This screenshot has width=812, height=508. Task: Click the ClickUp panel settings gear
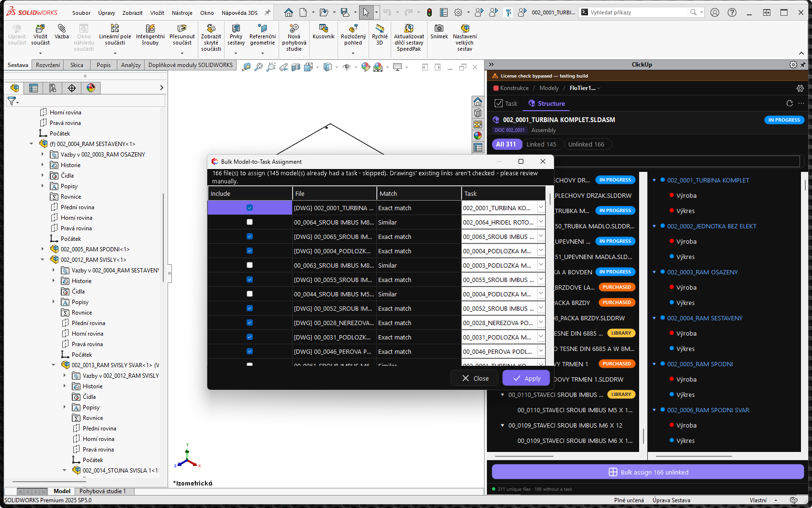(800, 88)
